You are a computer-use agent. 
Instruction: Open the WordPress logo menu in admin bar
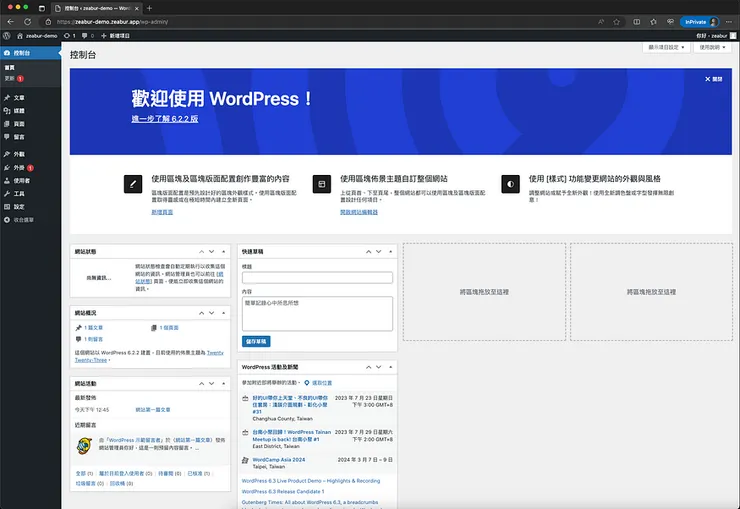click(x=7, y=35)
